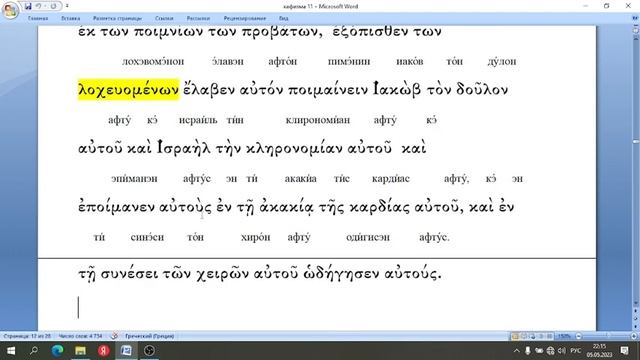640x360 pixels.
Task: Show hidden tray icons chevron
Action: click(517, 351)
